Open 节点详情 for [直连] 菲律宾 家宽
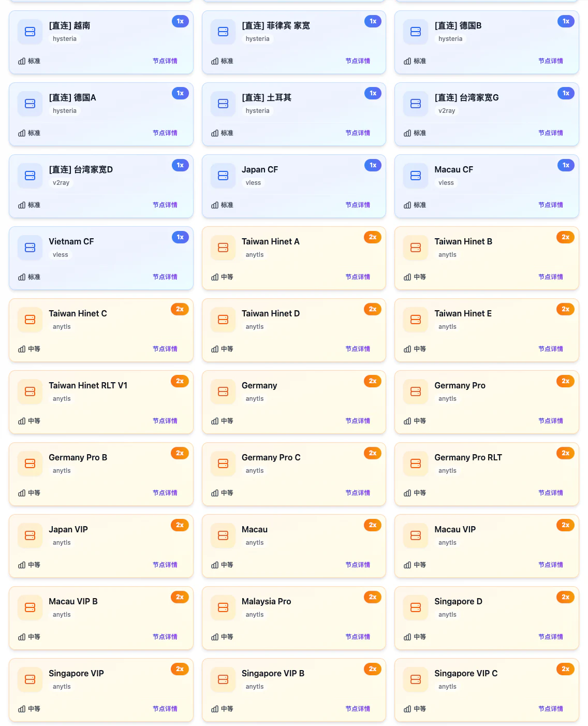 coord(358,61)
